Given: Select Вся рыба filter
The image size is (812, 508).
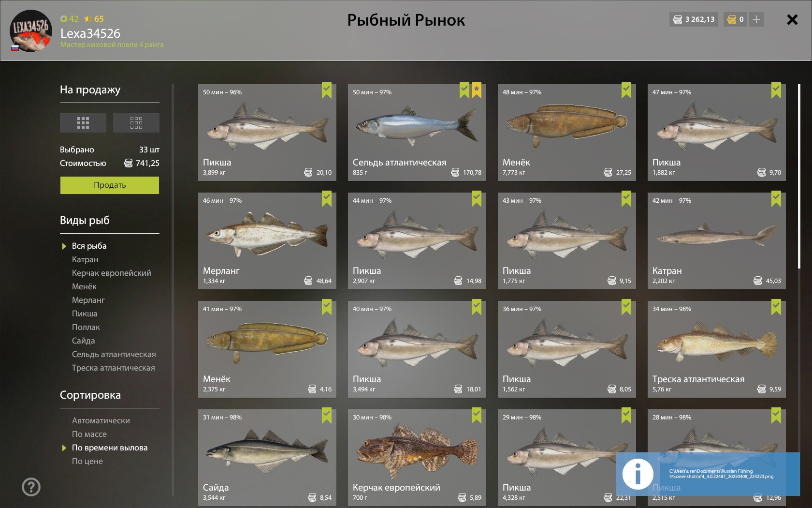Looking at the screenshot, I should [x=89, y=246].
